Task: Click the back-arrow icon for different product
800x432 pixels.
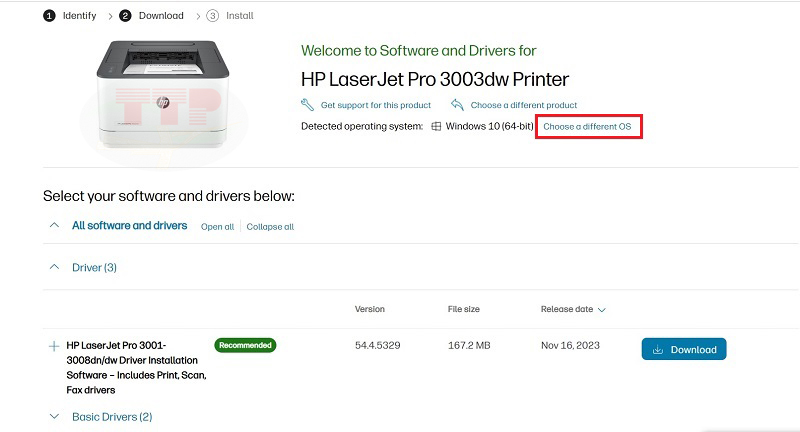Action: tap(457, 105)
